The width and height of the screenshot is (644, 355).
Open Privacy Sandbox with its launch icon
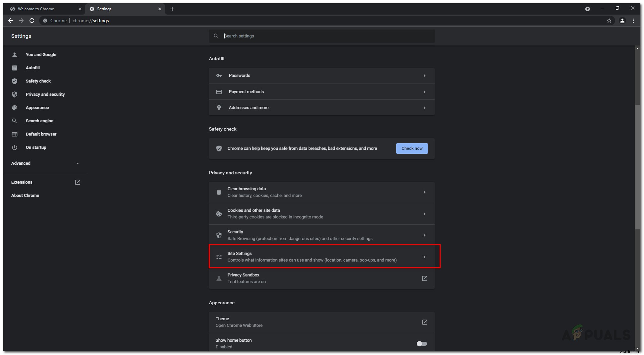coord(424,278)
